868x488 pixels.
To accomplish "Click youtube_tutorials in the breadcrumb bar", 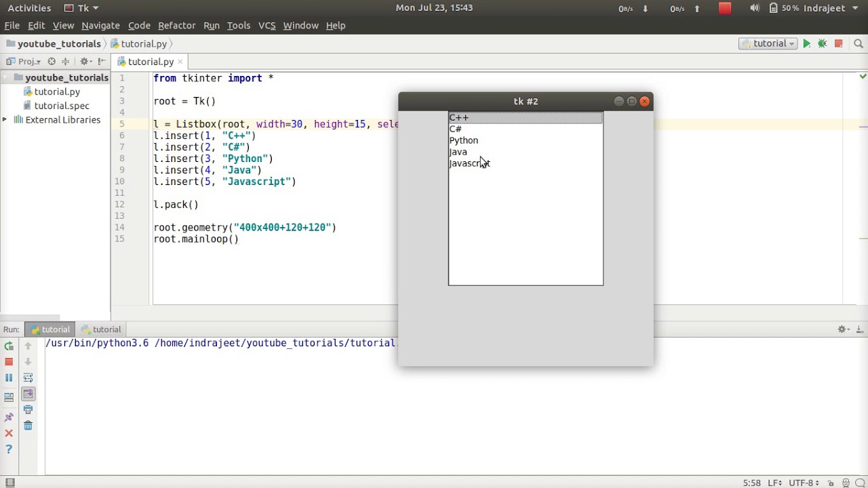I will [x=58, y=44].
